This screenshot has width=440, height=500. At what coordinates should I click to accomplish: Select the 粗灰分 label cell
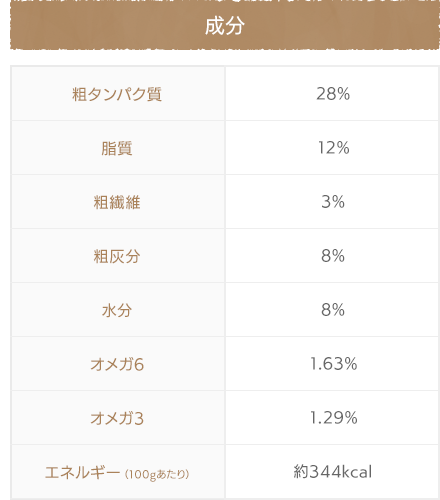(x=118, y=256)
